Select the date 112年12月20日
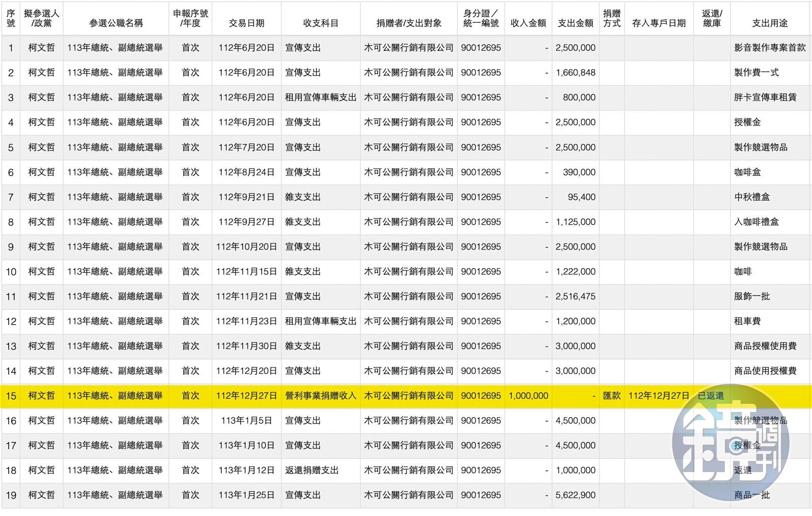The width and height of the screenshot is (812, 516). [x=246, y=371]
